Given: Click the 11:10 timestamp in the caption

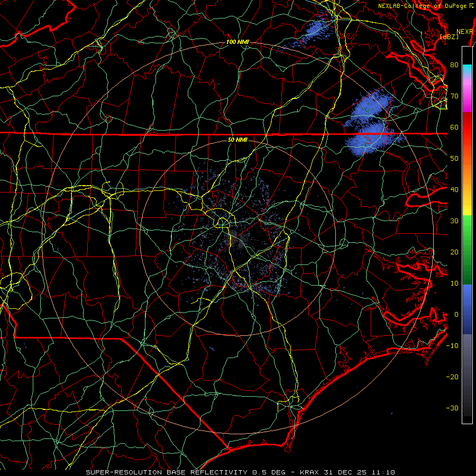Looking at the screenshot, I should (x=383, y=472).
